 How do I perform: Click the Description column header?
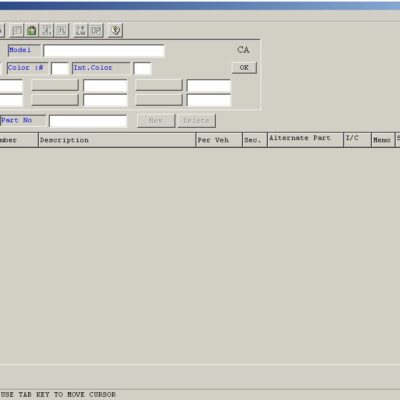click(x=117, y=140)
